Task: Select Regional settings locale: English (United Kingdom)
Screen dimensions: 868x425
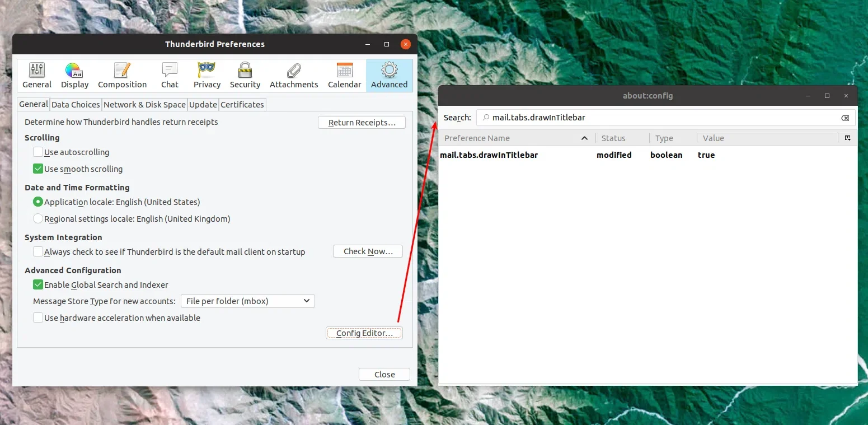Action: coord(38,218)
